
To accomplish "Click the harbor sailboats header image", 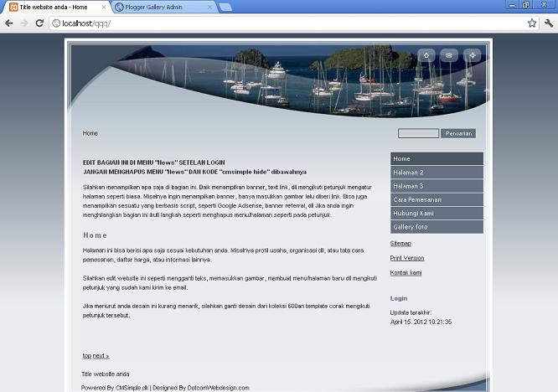I will pos(279,80).
